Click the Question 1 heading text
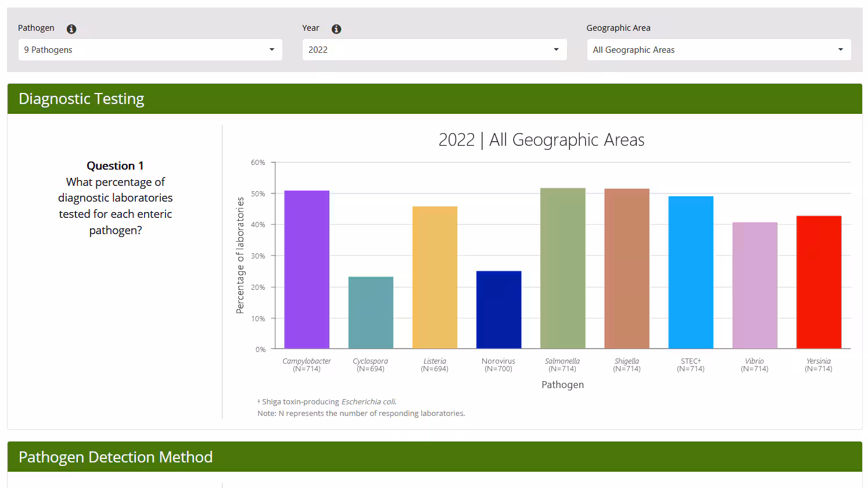Image resolution: width=868 pixels, height=488 pixels. [x=115, y=166]
